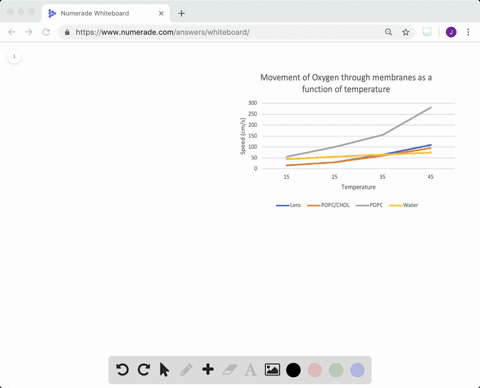
Task: Click the zoom magnifier icon in address bar
Action: pos(388,32)
